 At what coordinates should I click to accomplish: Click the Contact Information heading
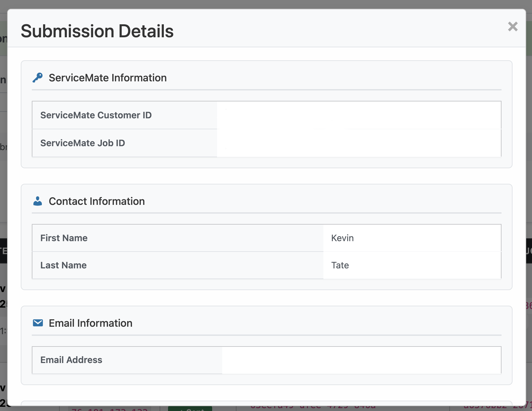pos(97,201)
